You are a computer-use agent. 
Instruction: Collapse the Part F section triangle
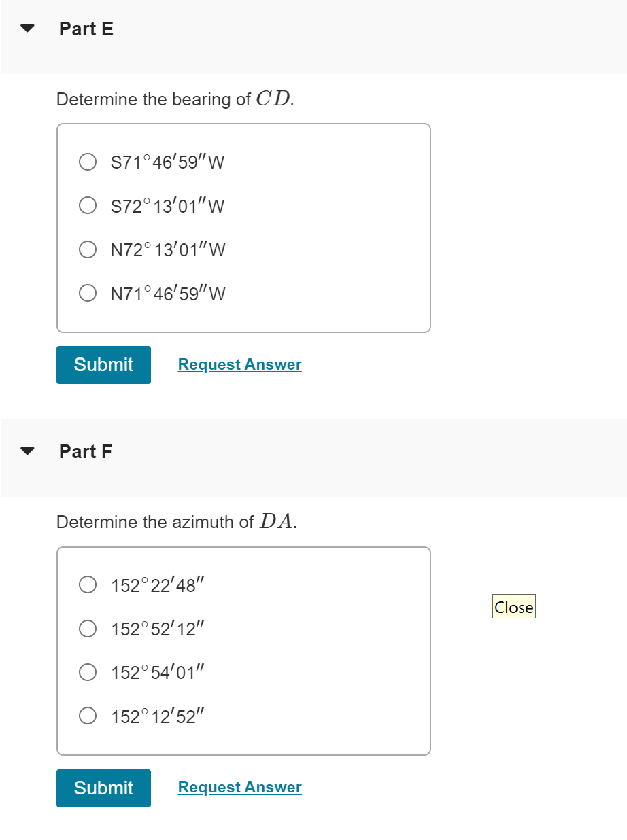click(26, 450)
